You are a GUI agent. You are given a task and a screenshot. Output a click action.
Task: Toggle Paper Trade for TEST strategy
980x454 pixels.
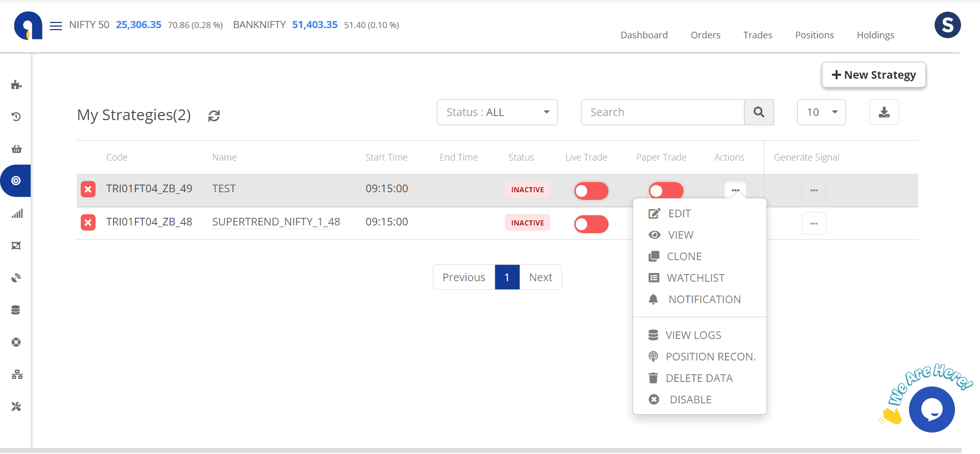[x=665, y=191]
